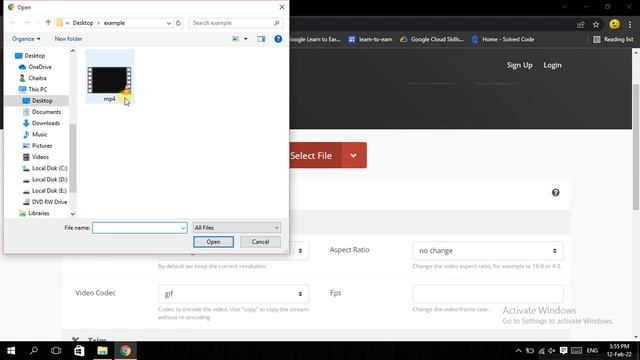The height and width of the screenshot is (360, 640).
Task: Show hidden system tray icons
Action: click(x=518, y=351)
